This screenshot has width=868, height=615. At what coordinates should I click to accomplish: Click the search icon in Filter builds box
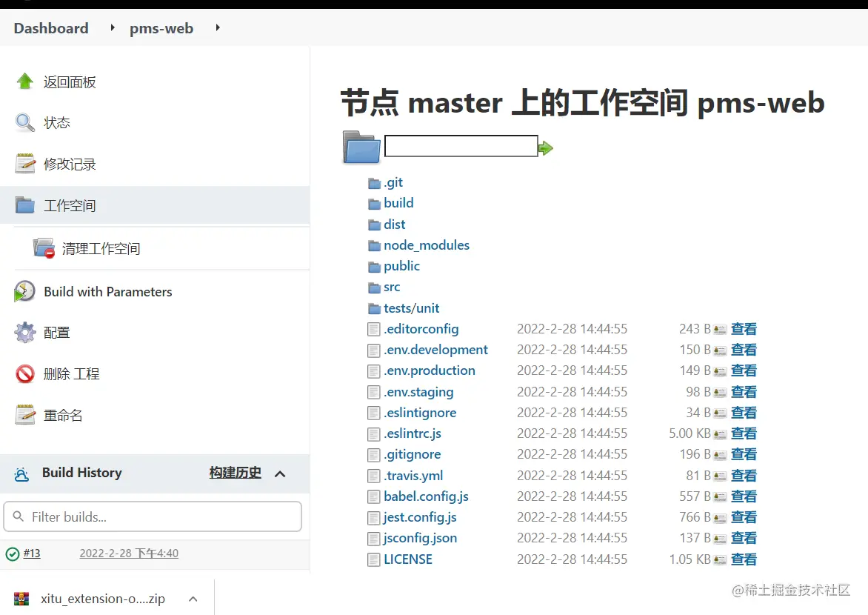(19, 516)
